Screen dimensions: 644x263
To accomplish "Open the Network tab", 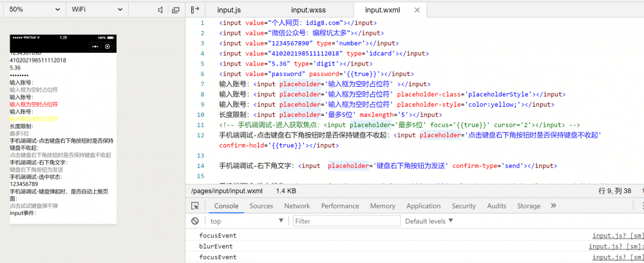I will 297,206.
